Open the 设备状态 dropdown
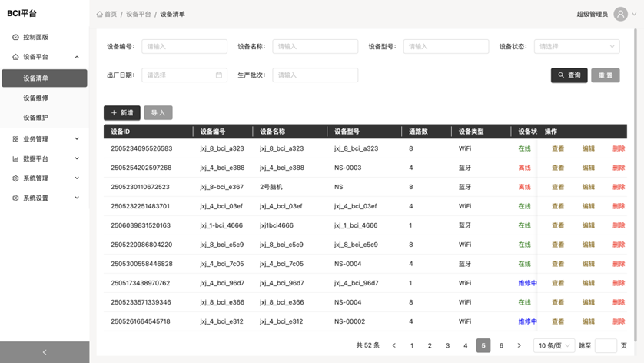644x363 pixels. [576, 47]
